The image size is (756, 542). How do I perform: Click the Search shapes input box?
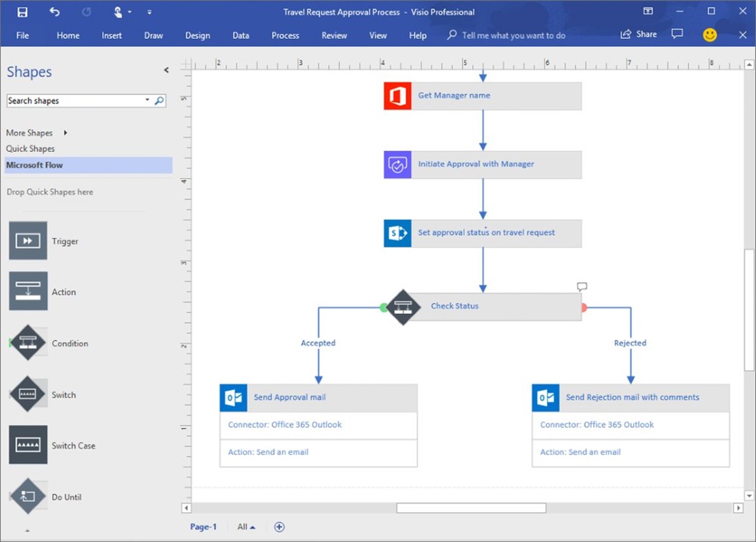coord(75,101)
